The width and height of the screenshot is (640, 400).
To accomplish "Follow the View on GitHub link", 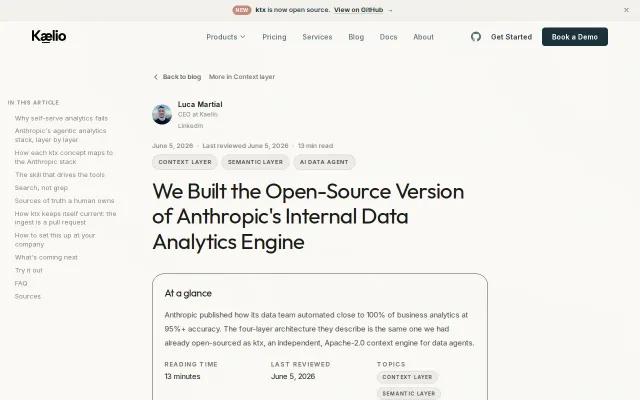I will (358, 10).
